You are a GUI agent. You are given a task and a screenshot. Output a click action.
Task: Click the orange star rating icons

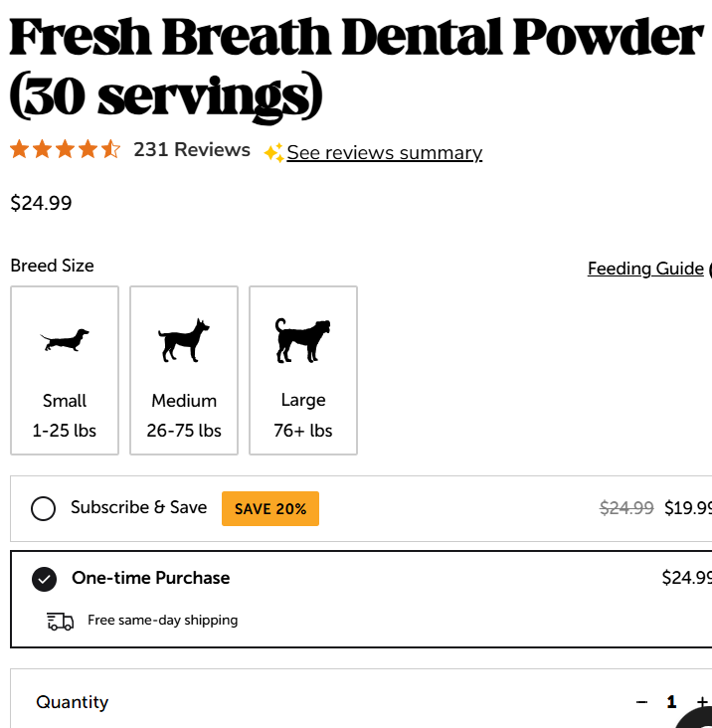pos(66,149)
